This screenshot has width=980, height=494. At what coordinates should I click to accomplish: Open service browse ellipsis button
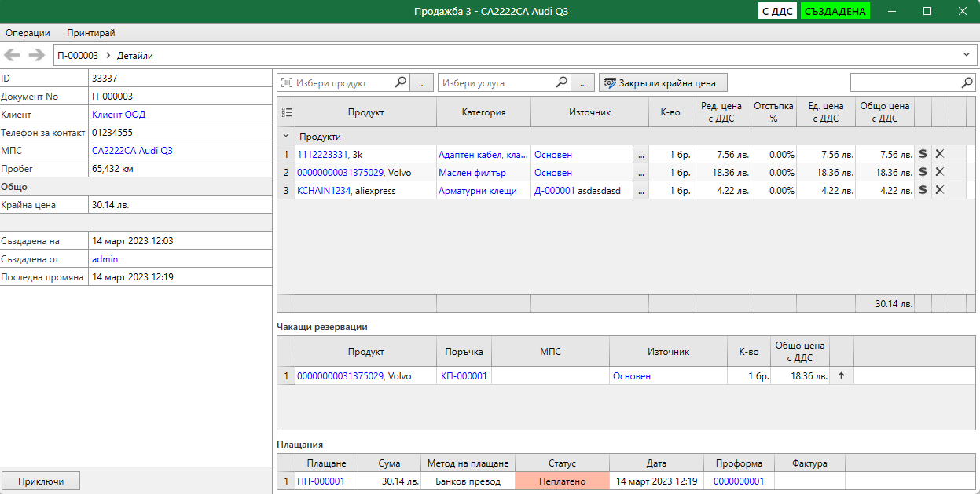pyautogui.click(x=583, y=82)
